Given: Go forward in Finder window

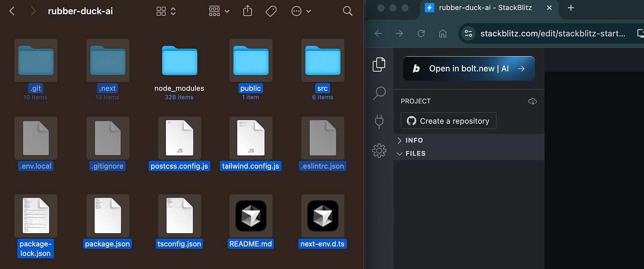Looking at the screenshot, I should 33,11.
